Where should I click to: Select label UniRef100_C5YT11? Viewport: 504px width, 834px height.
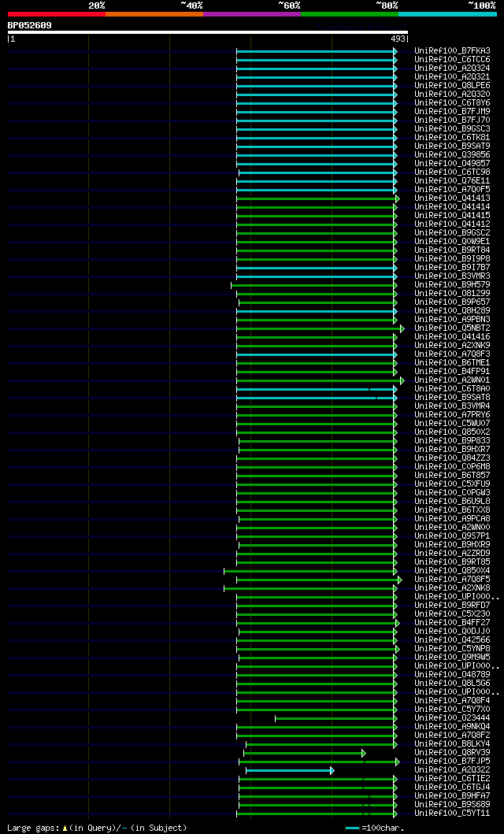[453, 814]
